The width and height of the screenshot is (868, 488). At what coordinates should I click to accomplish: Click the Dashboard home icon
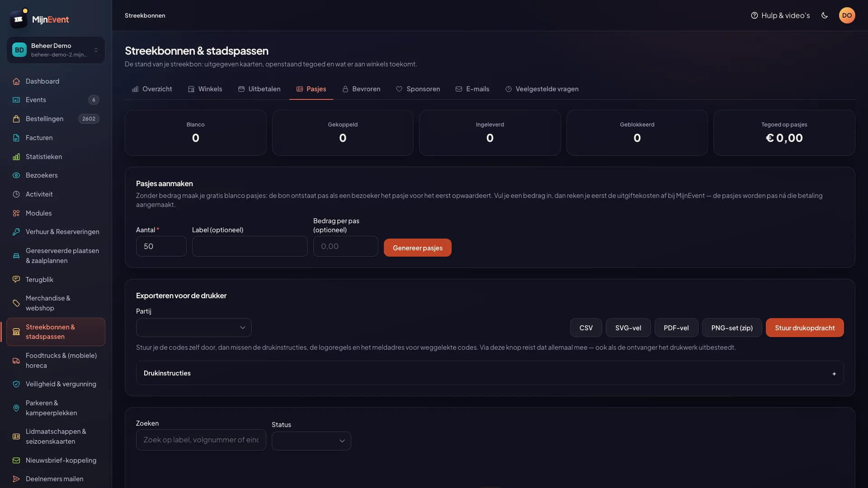pyautogui.click(x=16, y=81)
